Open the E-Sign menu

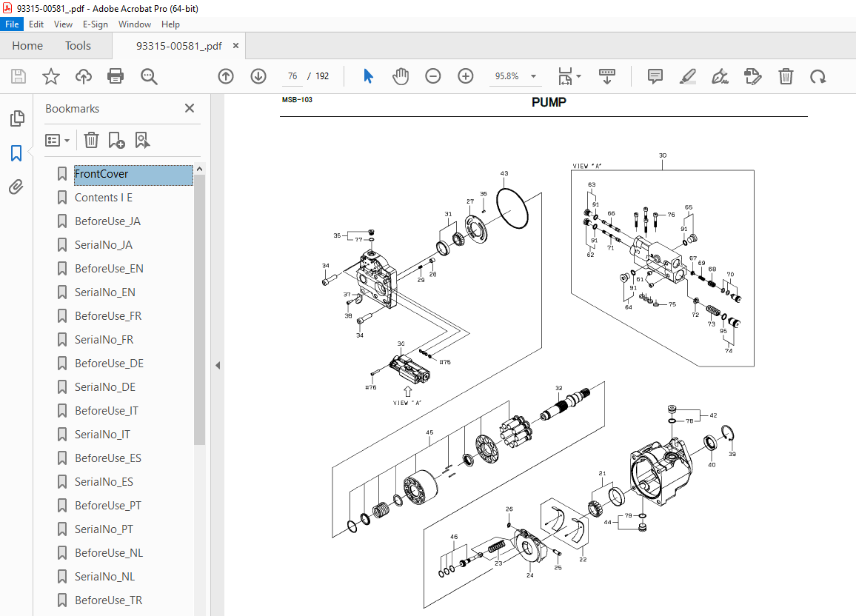click(96, 24)
